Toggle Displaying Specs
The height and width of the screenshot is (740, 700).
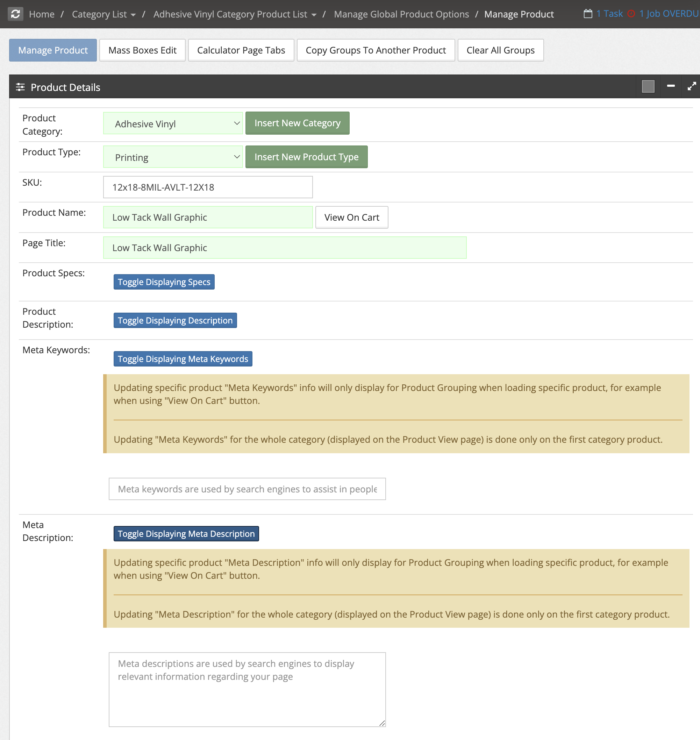coord(164,282)
